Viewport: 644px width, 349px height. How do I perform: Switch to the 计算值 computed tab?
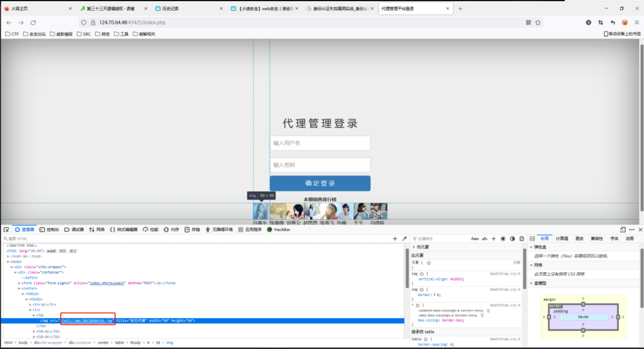click(x=562, y=239)
